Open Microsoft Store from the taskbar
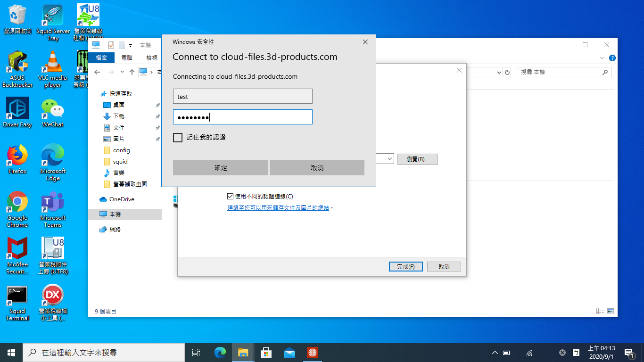Image resolution: width=644 pixels, height=362 pixels. click(266, 353)
